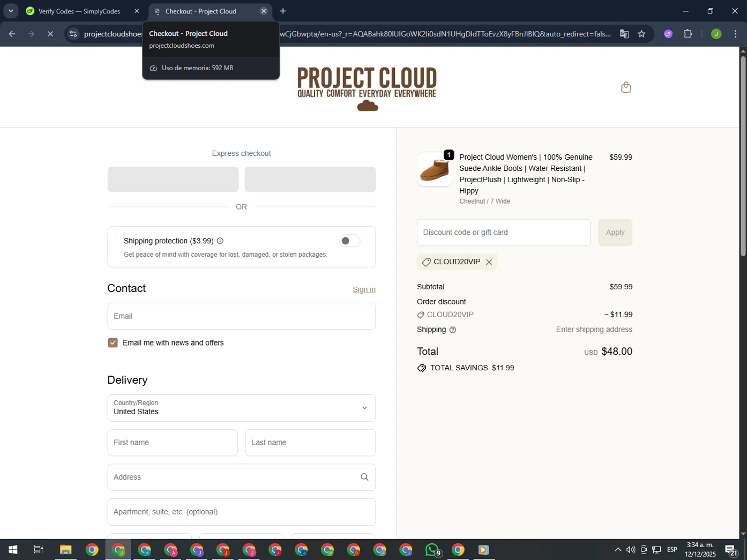Click the Discount code or gift card field

503,232
